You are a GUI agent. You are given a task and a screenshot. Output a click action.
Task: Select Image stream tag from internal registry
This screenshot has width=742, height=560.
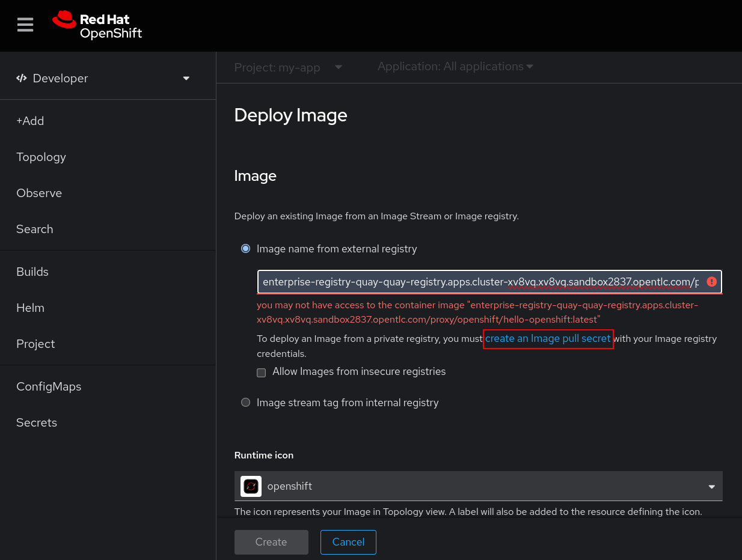point(245,403)
